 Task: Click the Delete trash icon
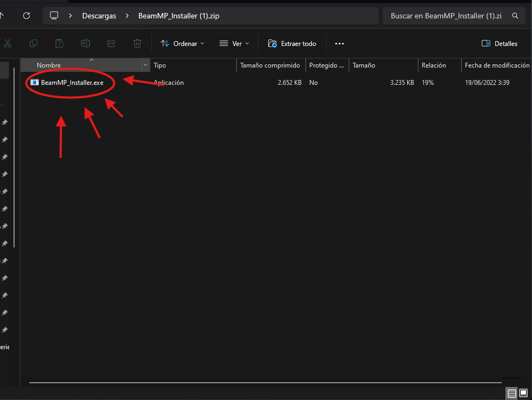(137, 43)
